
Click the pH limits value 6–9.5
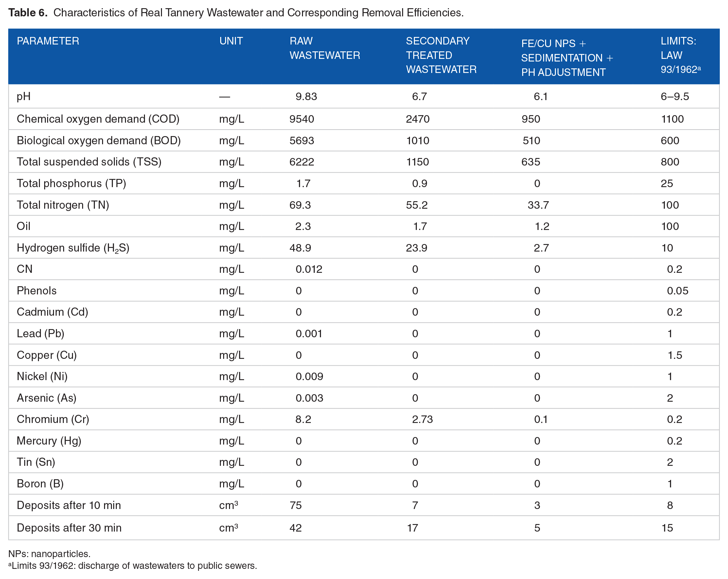674,97
